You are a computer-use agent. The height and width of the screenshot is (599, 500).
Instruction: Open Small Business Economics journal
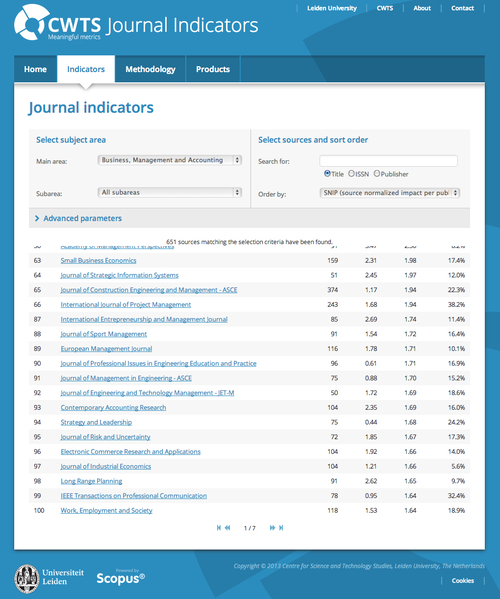tap(99, 261)
